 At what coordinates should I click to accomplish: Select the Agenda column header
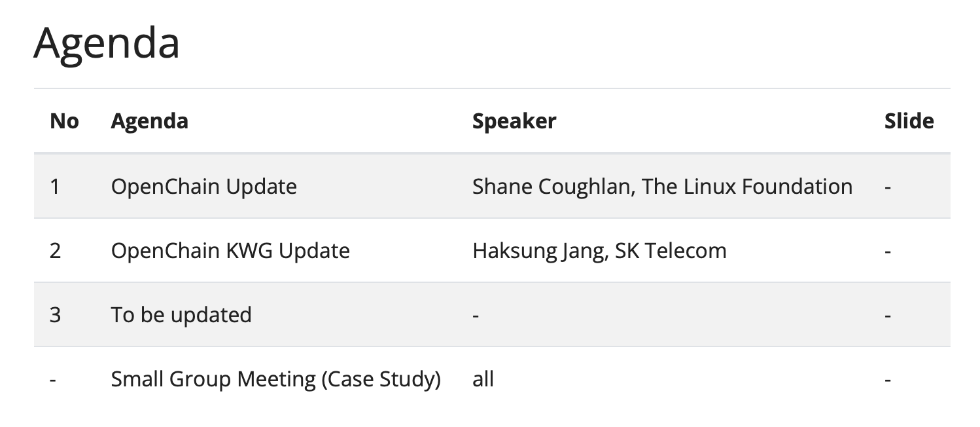tap(150, 121)
